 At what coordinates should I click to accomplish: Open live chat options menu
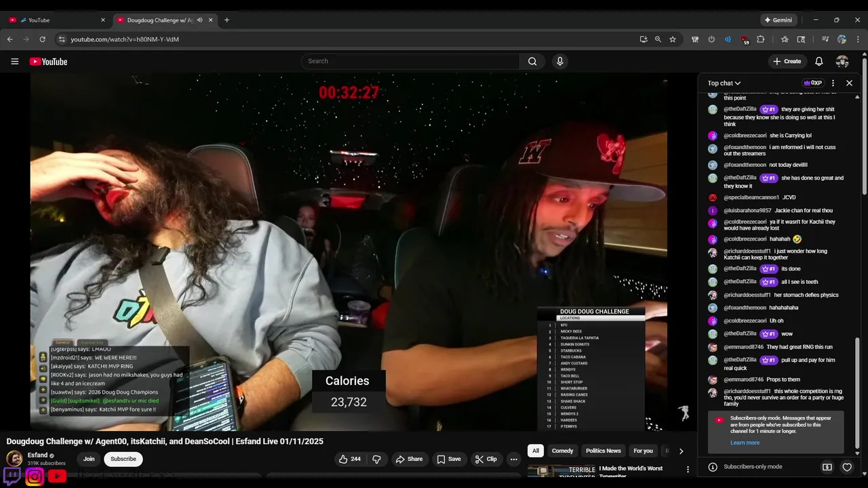[833, 83]
